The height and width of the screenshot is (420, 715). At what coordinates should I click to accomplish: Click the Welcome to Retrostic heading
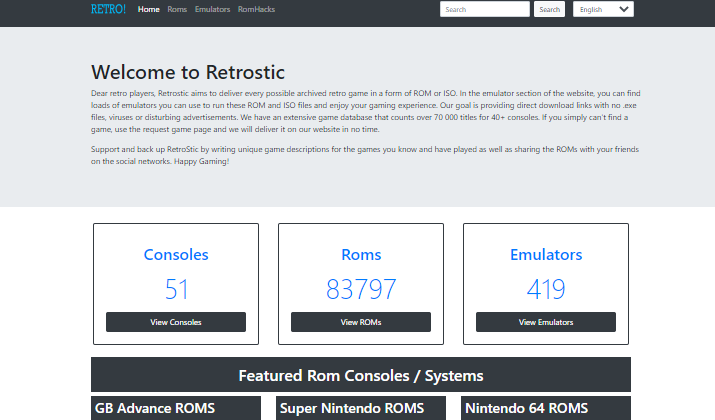188,72
